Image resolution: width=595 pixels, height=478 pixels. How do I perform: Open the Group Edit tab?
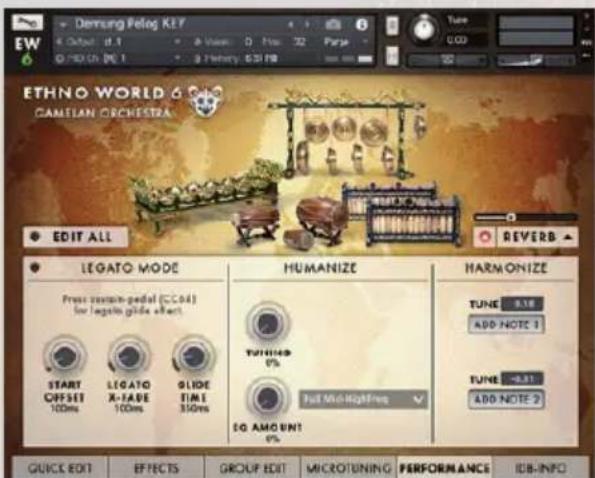tap(253, 468)
